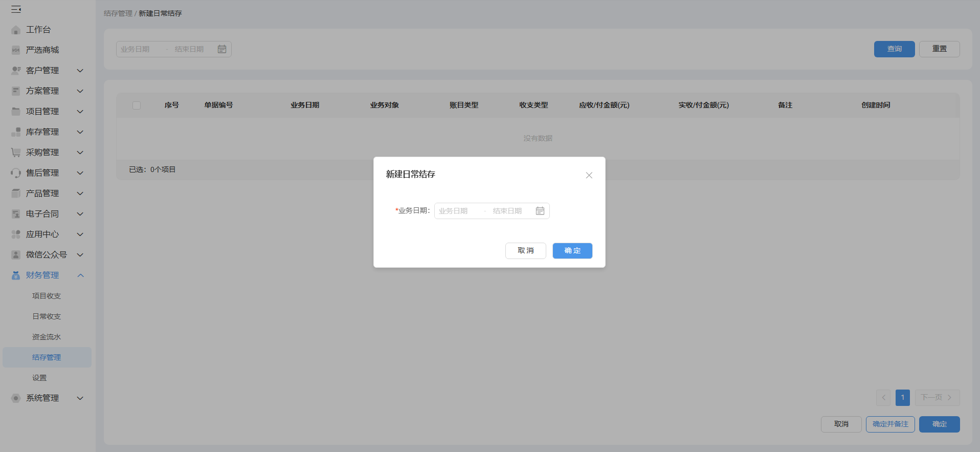980x452 pixels.
Task: Tick the select-all checkbox in table header
Action: (x=137, y=105)
